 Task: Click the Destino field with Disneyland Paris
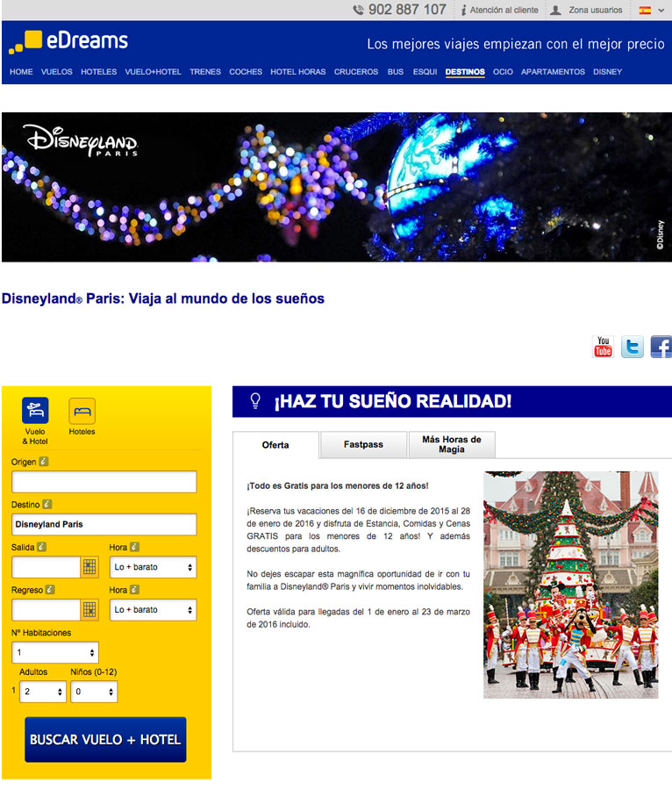(x=104, y=525)
